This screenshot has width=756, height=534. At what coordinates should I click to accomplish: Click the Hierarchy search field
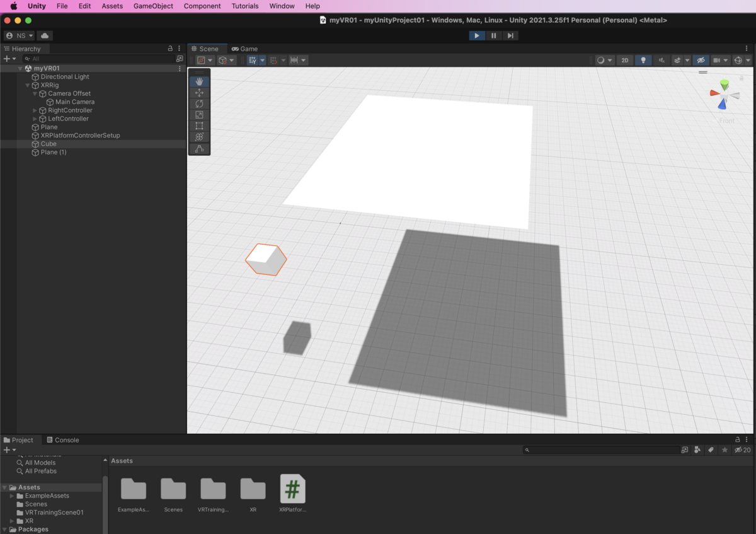98,59
